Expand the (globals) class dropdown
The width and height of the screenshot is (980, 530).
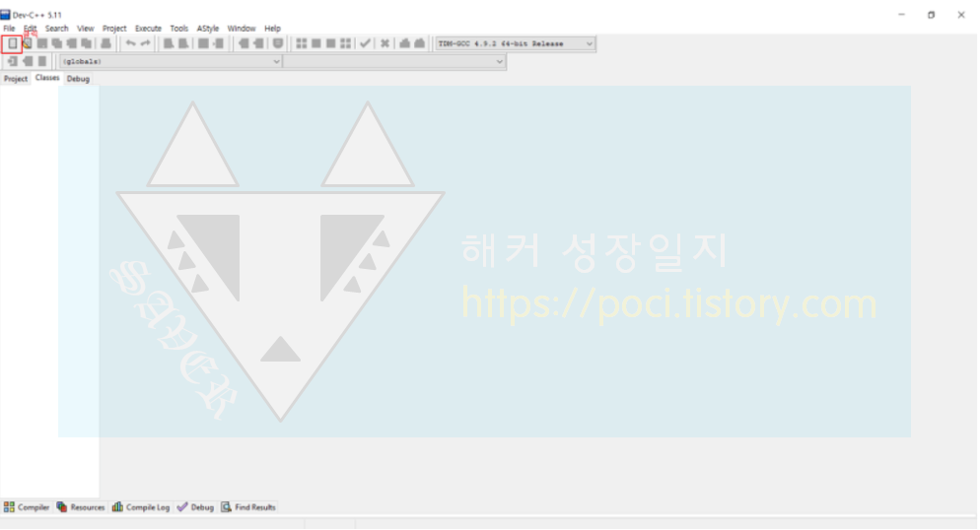(170, 61)
